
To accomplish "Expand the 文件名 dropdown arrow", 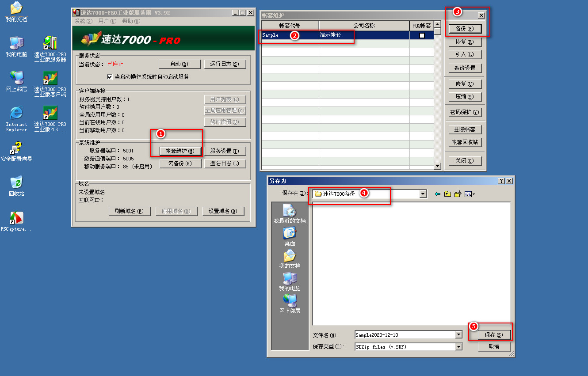I will [458, 335].
